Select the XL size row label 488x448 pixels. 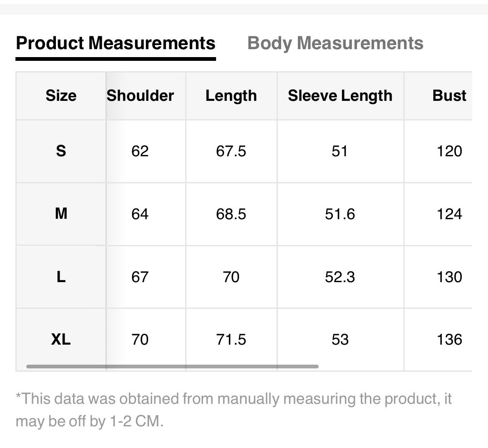coord(61,339)
